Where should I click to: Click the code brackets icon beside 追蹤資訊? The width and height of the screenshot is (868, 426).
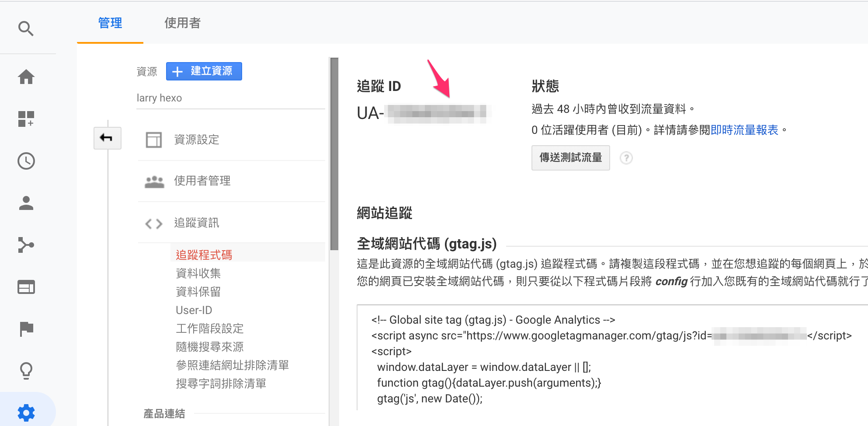click(154, 224)
